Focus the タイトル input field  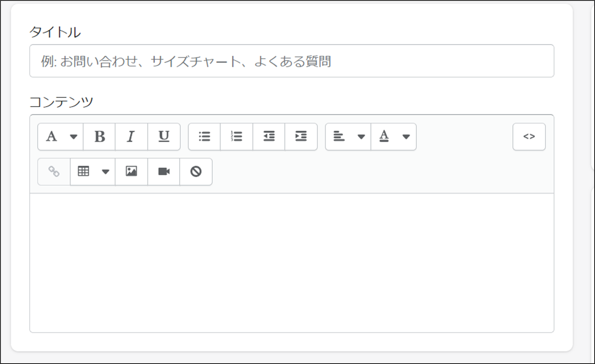tap(292, 61)
